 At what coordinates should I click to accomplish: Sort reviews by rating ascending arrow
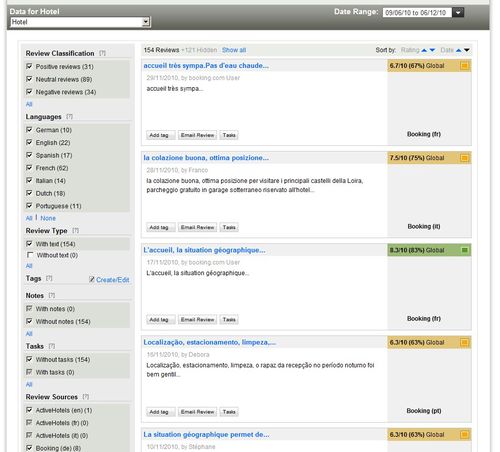424,50
